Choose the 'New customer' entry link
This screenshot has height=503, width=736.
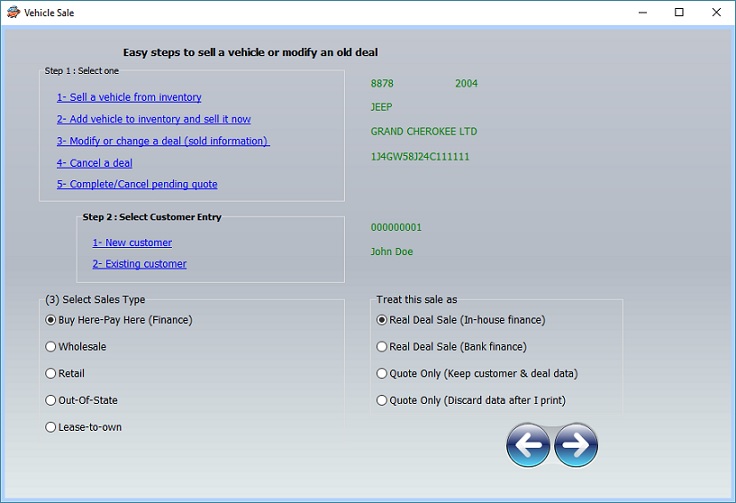(132, 242)
